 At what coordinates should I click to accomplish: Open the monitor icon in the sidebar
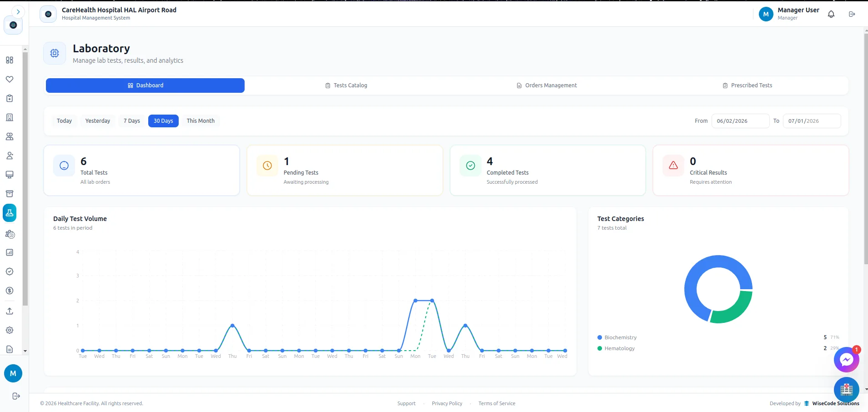pos(10,175)
